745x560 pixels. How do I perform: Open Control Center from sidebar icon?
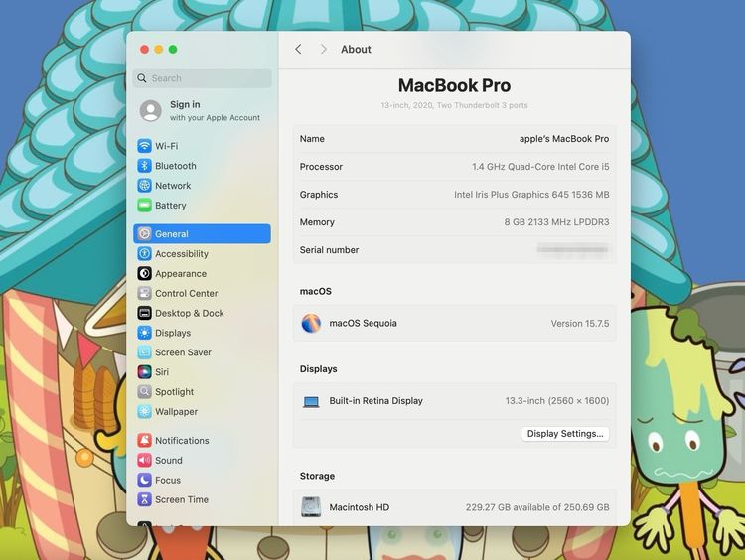point(145,294)
